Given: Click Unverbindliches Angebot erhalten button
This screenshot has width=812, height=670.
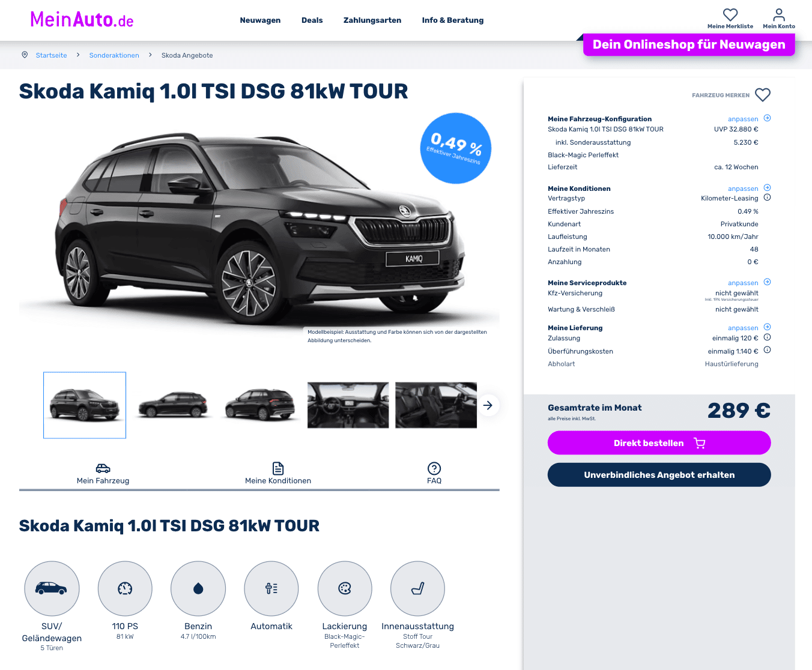Looking at the screenshot, I should [x=659, y=475].
